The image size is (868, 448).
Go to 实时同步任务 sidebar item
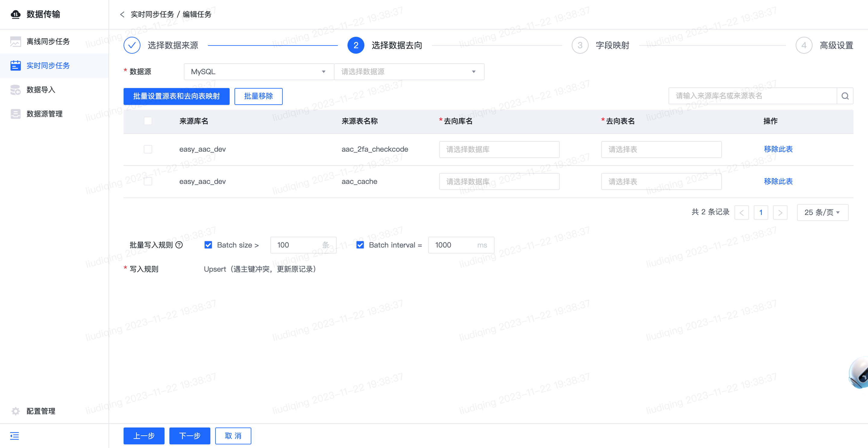click(48, 66)
